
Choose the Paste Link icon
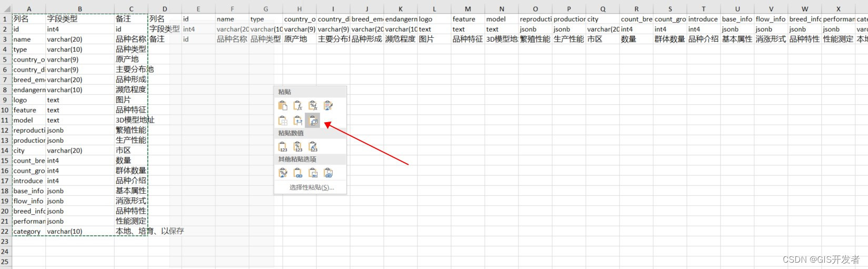298,173
